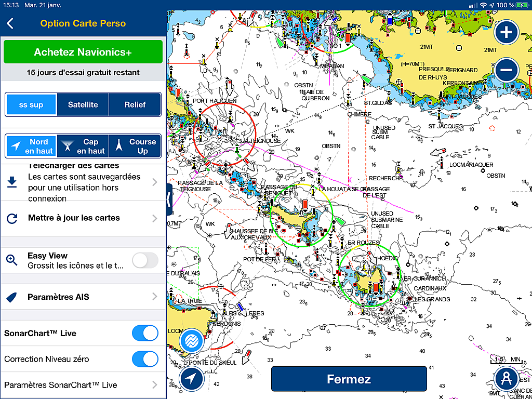The height and width of the screenshot is (399, 532).
Task: Tap the POT DE FER chart label
Action: [x=259, y=259]
